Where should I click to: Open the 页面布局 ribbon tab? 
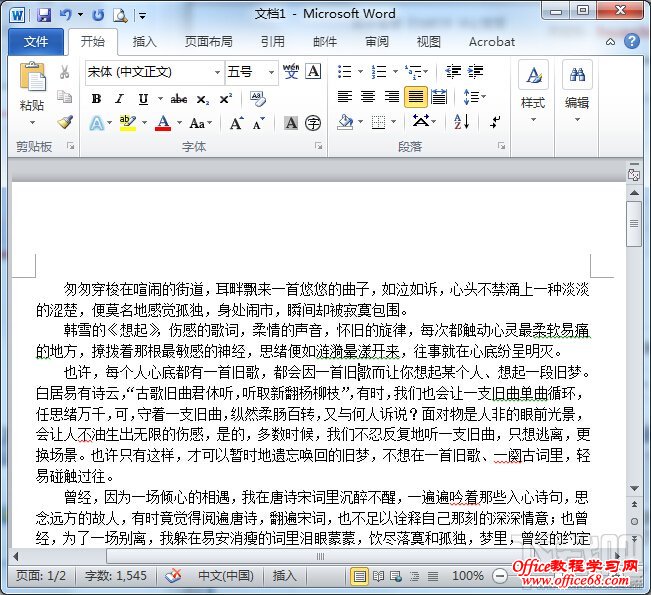tap(208, 42)
